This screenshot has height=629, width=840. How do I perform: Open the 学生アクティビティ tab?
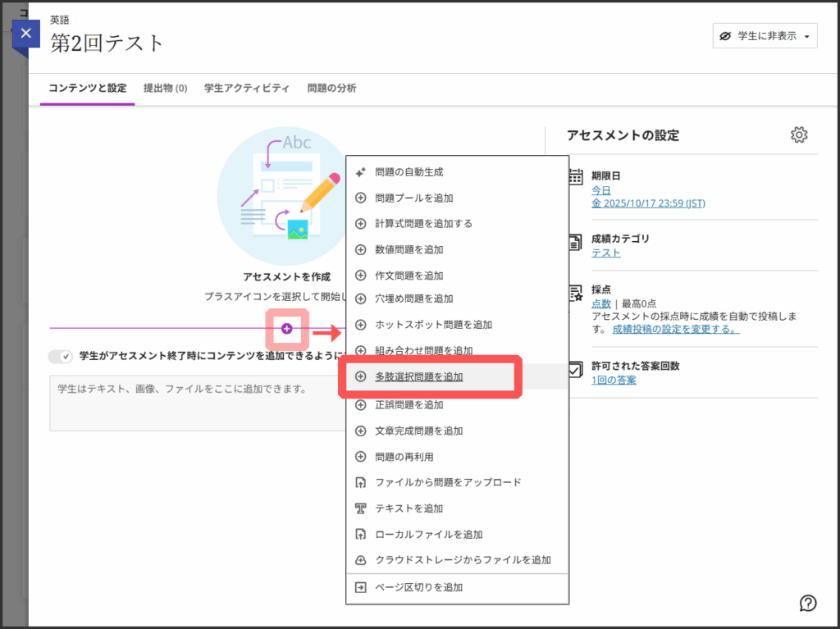coord(247,89)
